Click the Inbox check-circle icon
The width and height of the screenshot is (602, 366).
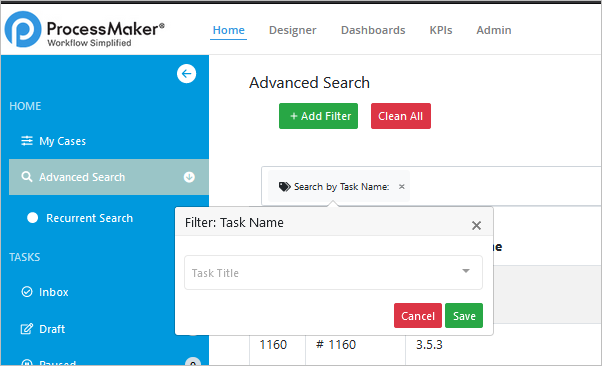[27, 292]
